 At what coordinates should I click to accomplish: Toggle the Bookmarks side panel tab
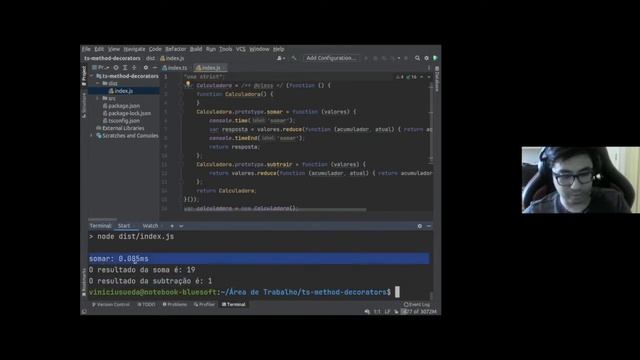click(x=84, y=282)
